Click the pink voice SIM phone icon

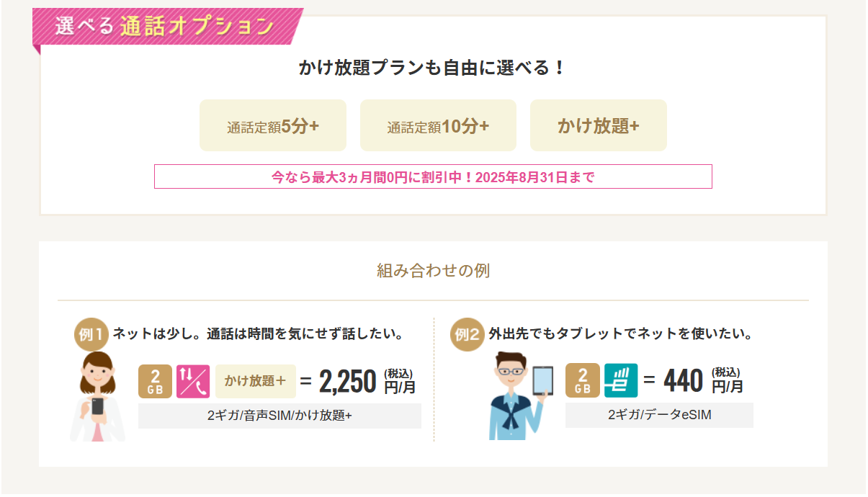(193, 381)
